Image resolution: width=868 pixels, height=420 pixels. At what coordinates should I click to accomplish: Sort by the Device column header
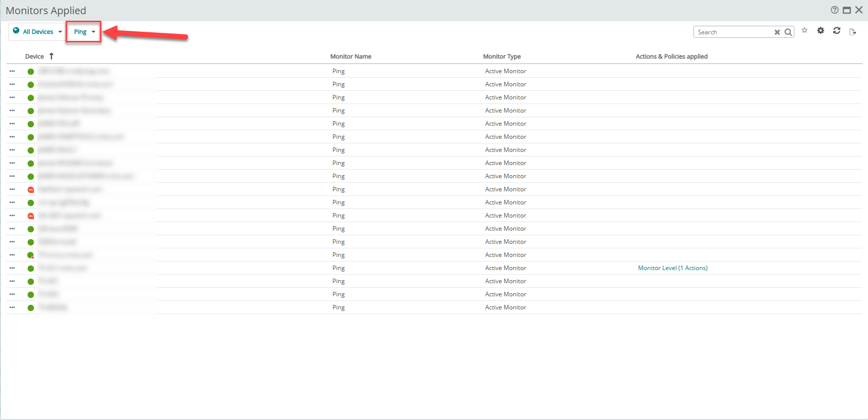(x=34, y=57)
